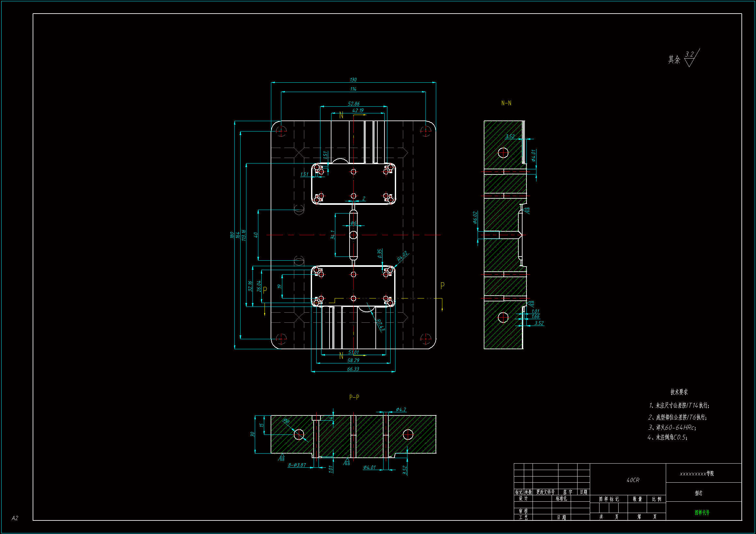Click the A2 sheet size label
The width and height of the screenshot is (756, 534).
15,518
